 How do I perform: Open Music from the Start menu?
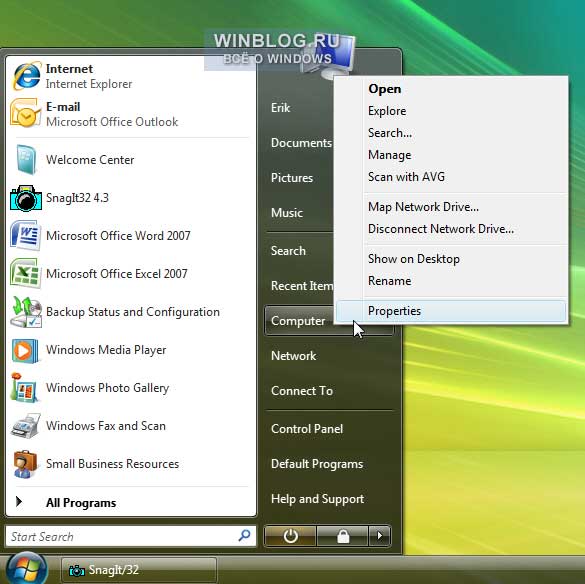pyautogui.click(x=287, y=213)
